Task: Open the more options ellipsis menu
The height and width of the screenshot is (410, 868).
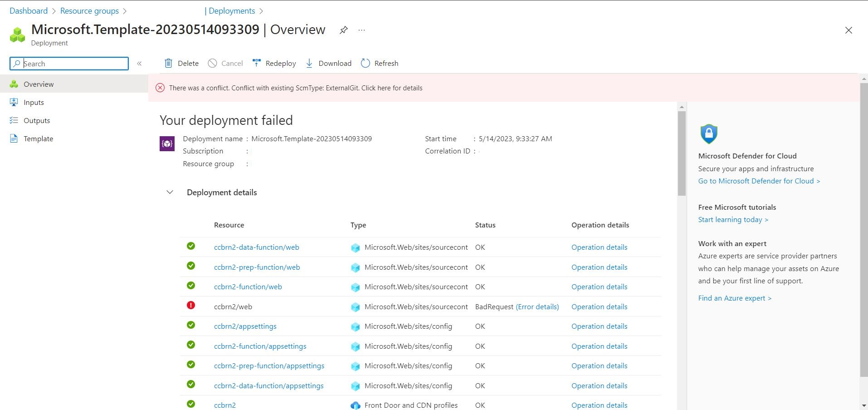Action: (x=361, y=30)
